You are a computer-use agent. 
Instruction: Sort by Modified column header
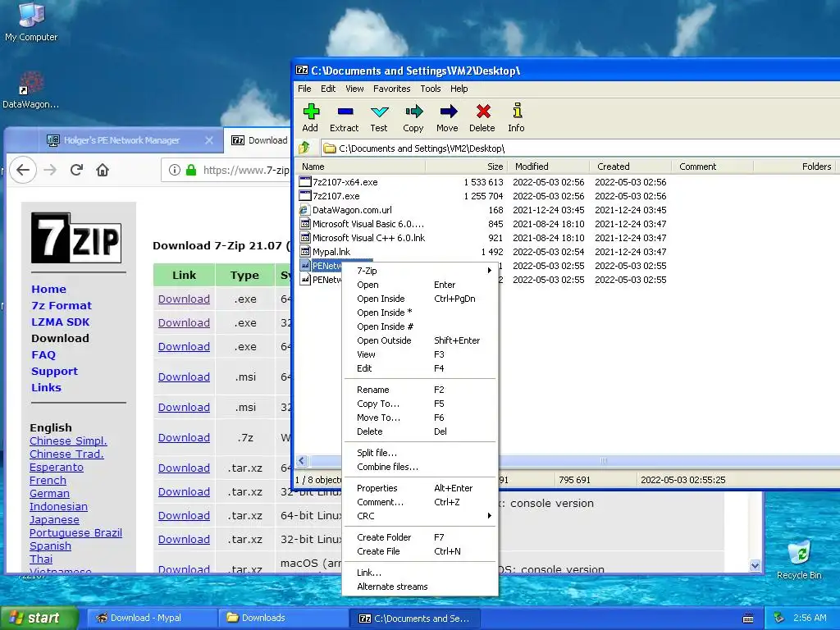coord(548,167)
